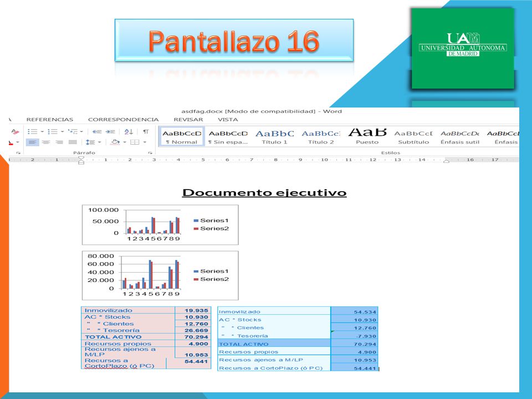
Task: Apply the Énfasis style
Action: tap(503, 137)
